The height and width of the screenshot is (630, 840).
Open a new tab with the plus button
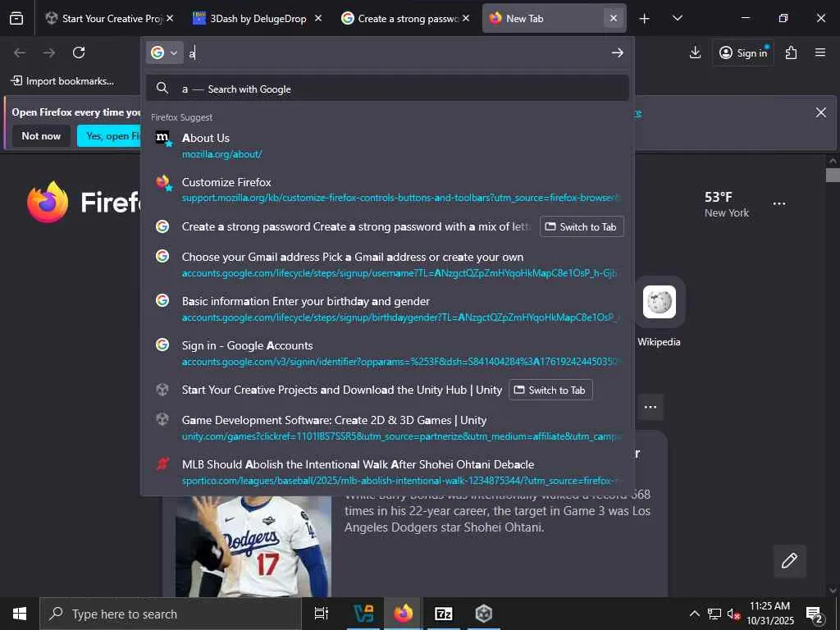click(645, 19)
